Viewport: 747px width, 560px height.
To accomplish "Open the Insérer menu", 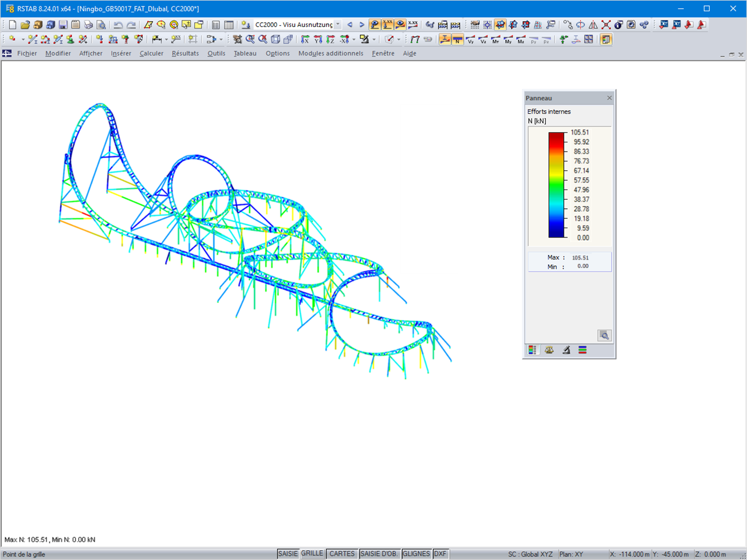I will (121, 54).
